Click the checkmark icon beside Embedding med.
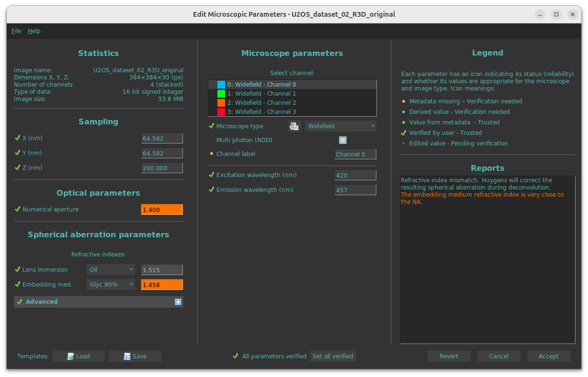Viewport: 588px width, 377px height. tap(18, 284)
